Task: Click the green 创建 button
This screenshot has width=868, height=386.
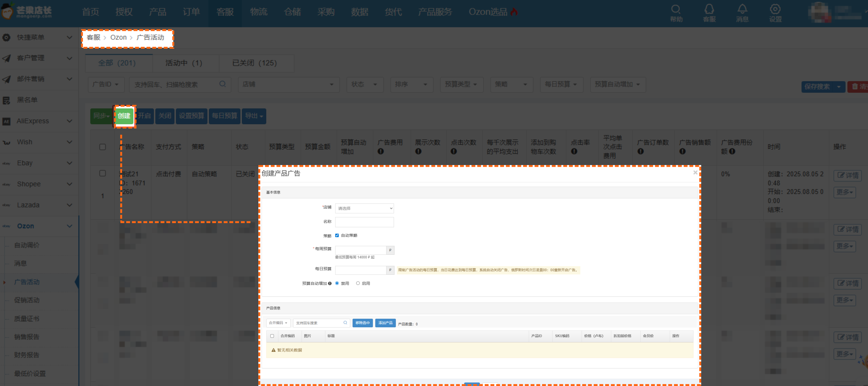Action: point(124,116)
